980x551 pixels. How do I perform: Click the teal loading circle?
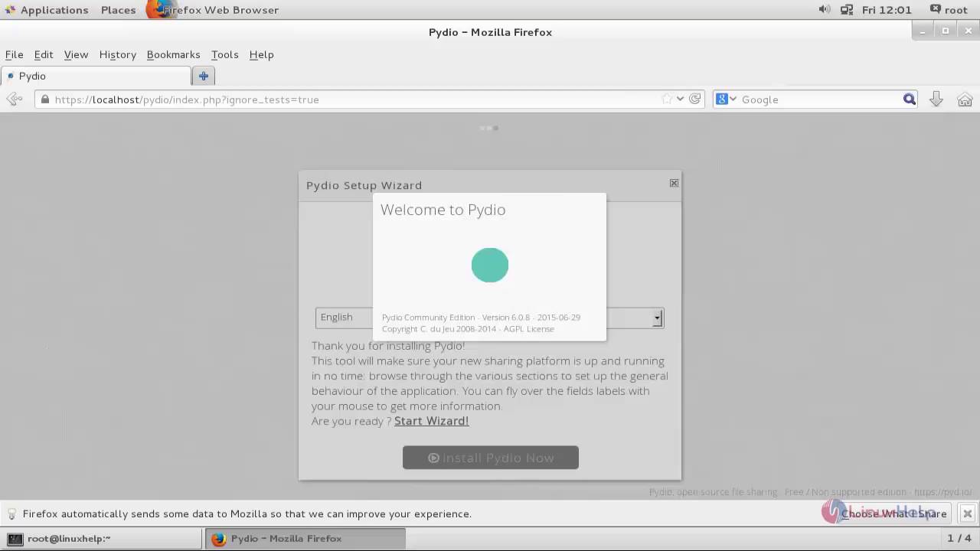tap(490, 265)
